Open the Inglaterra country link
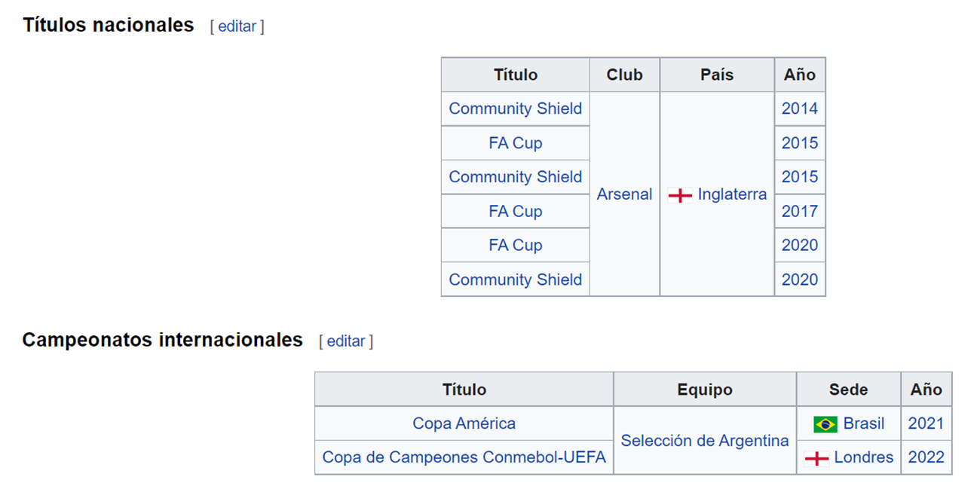 coord(732,194)
